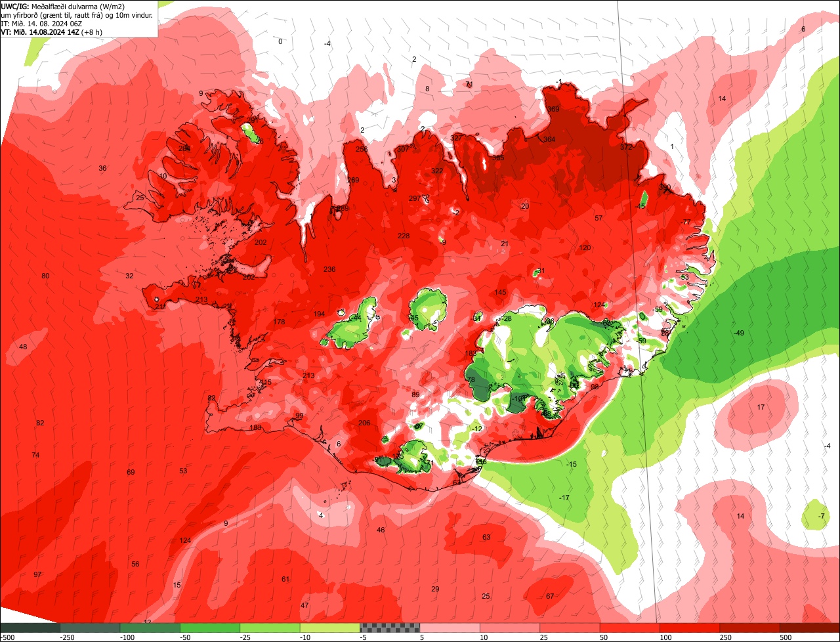
Task: Click the valid time line 'VT: Mið. 14.08.2024 14Z'
Action: 40,32
